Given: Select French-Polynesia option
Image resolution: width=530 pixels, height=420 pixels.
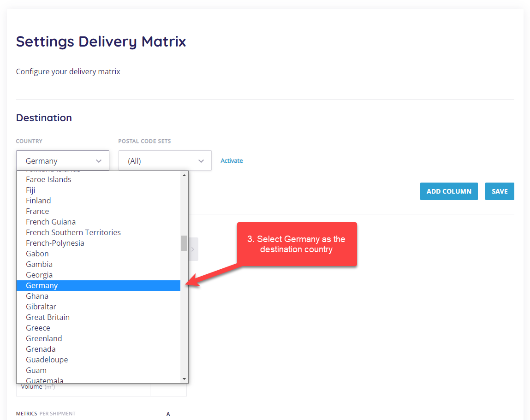Looking at the screenshot, I should 98,243.
